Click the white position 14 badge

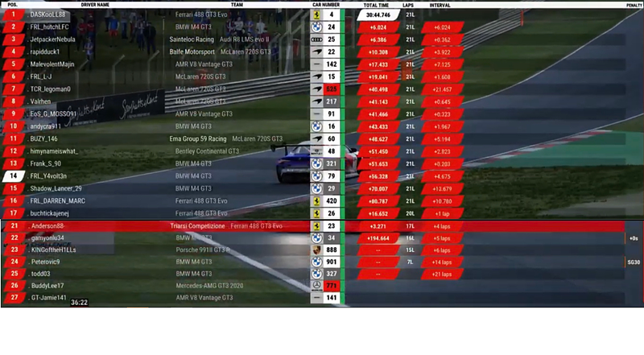coord(14,176)
